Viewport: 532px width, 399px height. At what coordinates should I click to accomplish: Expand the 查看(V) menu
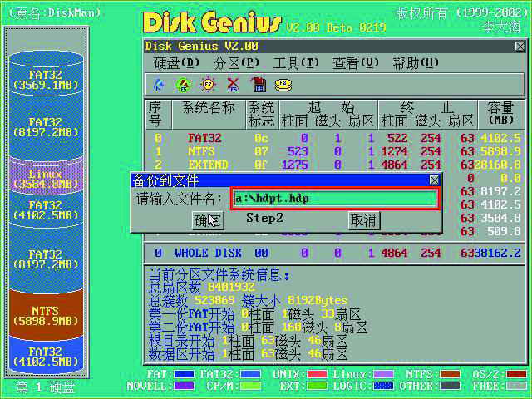point(356,63)
